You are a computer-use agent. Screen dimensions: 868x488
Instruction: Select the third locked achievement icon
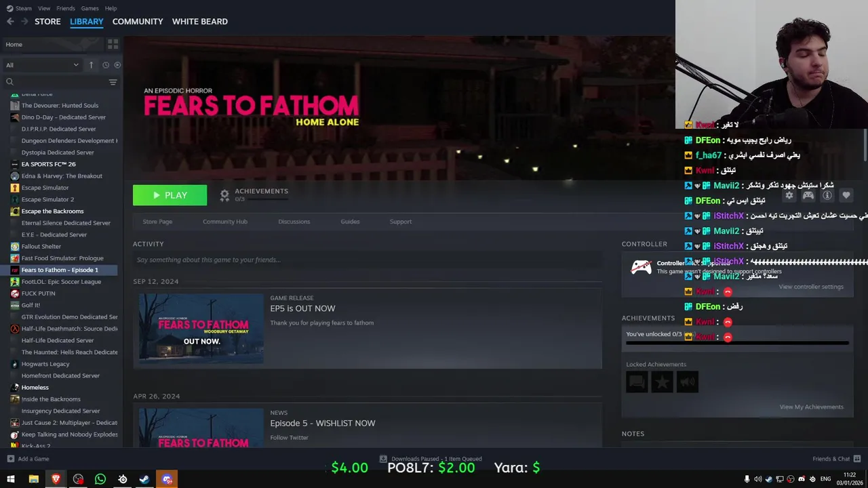[687, 382]
